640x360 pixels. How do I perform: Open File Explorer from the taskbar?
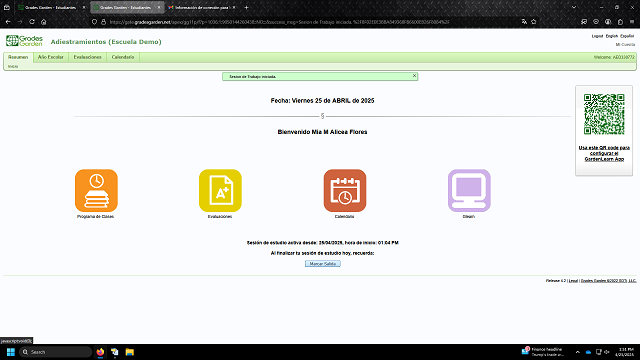129,352
